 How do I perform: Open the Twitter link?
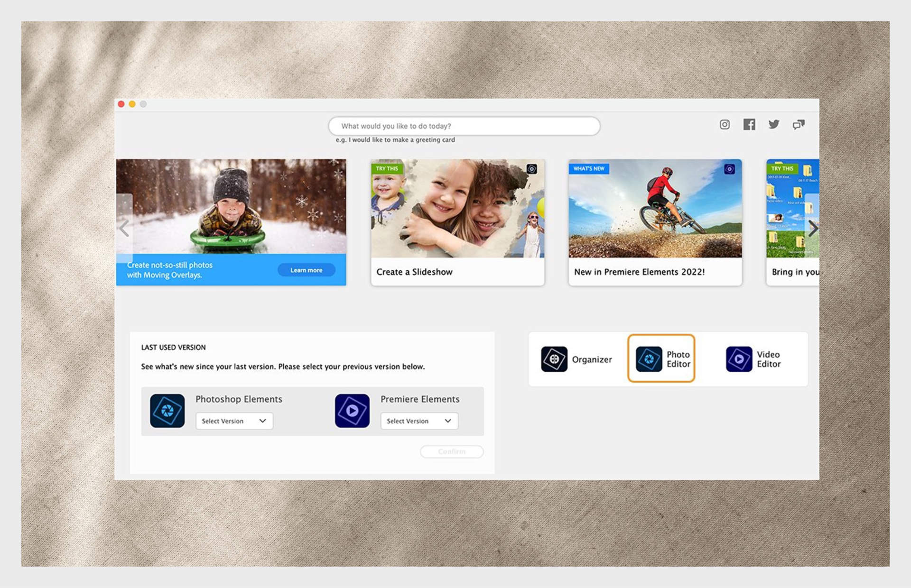coord(774,124)
